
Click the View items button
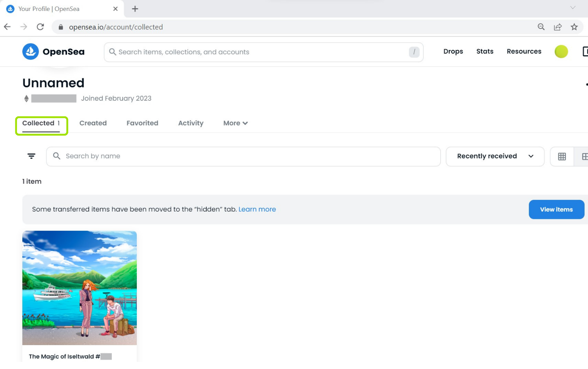click(x=556, y=210)
